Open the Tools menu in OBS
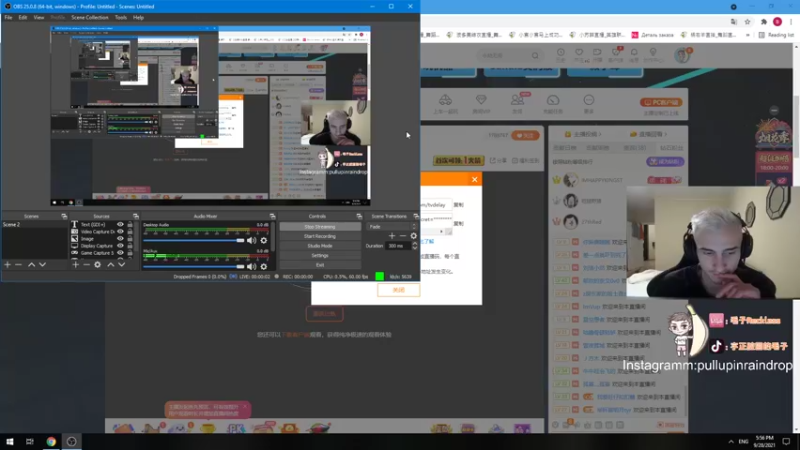 [121, 17]
